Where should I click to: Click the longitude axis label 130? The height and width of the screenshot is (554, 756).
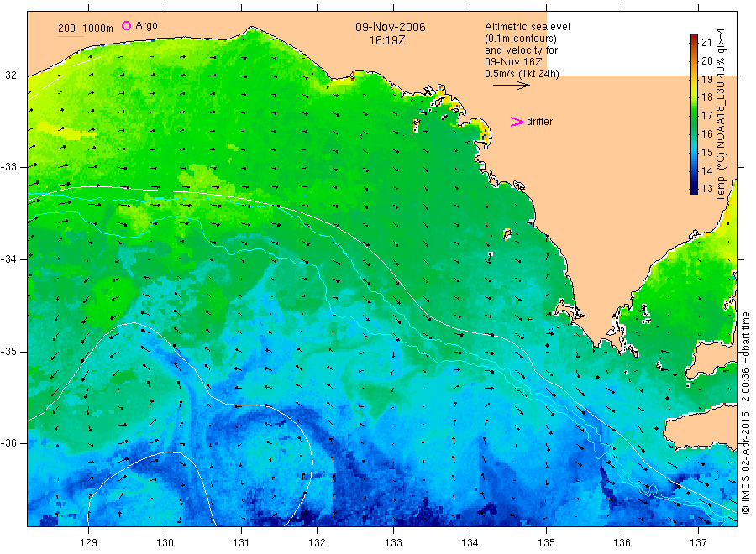(165, 543)
